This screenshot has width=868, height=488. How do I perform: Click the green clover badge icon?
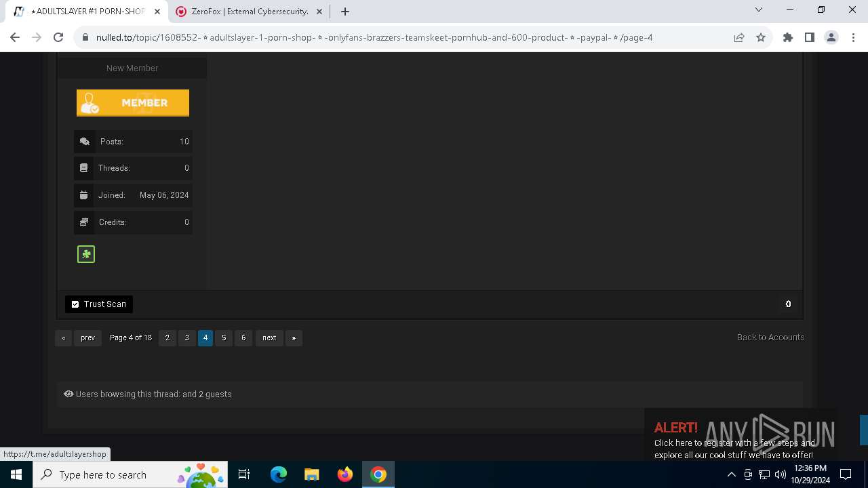point(86,254)
